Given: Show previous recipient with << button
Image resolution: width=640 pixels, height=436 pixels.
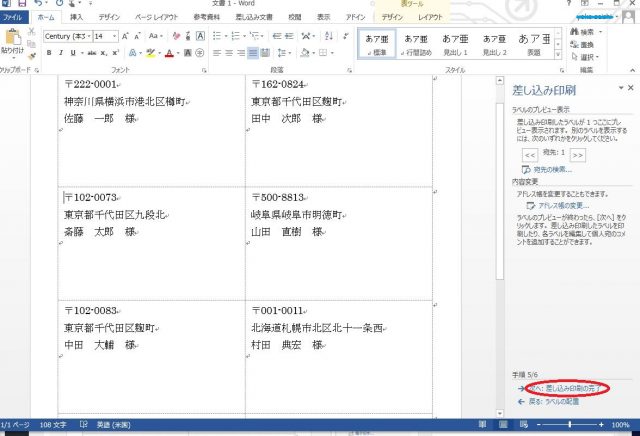Looking at the screenshot, I should [530, 155].
